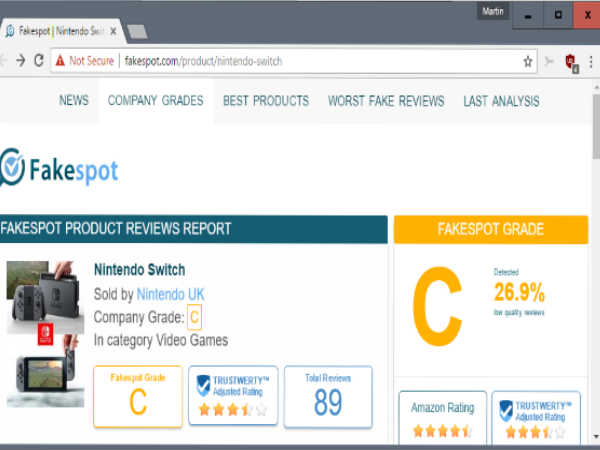
Task: Click the Fakespot Grade C card
Action: (x=138, y=396)
